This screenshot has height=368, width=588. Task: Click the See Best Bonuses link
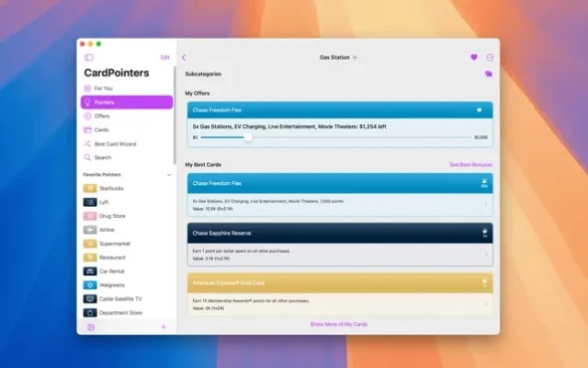coord(470,165)
